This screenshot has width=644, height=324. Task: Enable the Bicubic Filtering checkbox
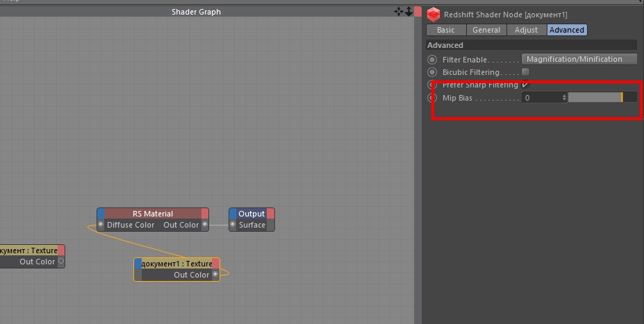(525, 71)
